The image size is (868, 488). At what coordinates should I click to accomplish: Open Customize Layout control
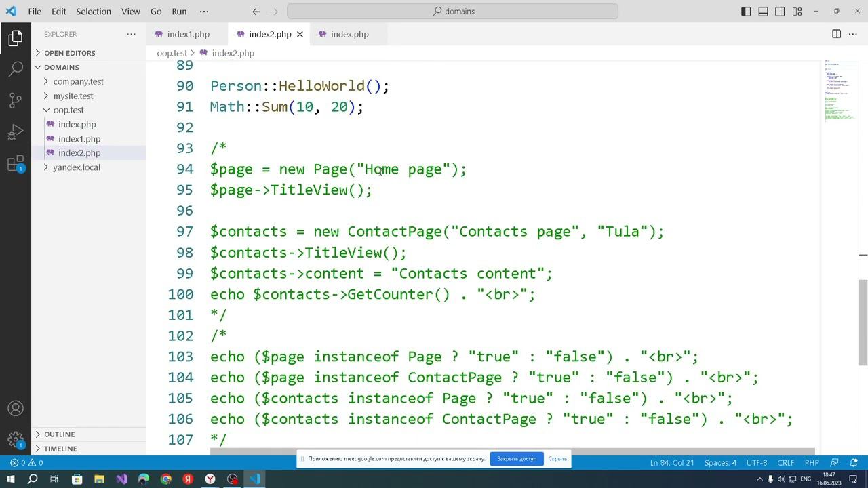tap(798, 12)
